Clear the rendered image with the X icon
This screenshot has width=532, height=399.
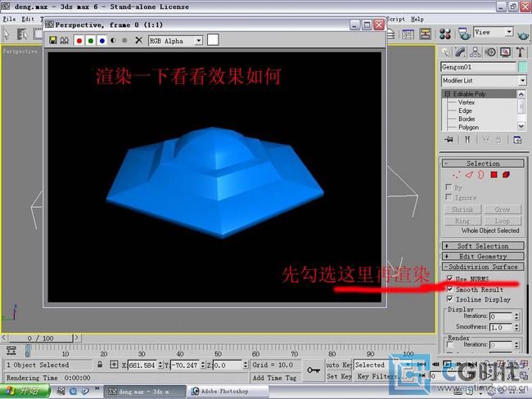tap(138, 40)
